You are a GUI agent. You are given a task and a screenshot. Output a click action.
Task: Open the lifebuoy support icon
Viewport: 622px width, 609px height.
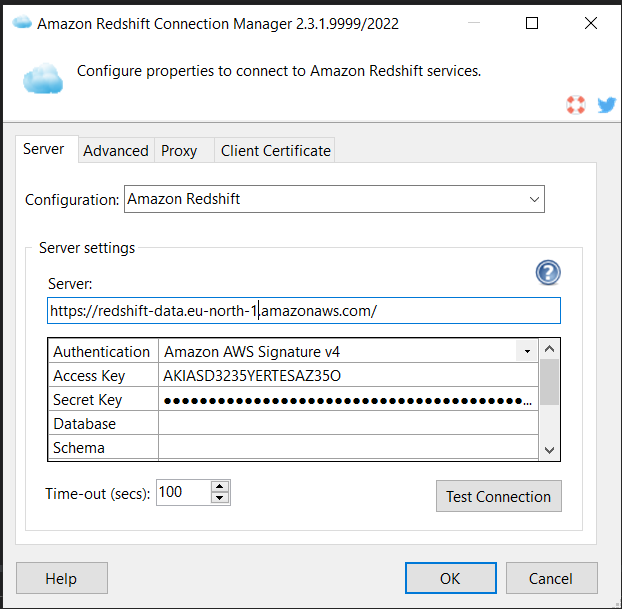(576, 105)
